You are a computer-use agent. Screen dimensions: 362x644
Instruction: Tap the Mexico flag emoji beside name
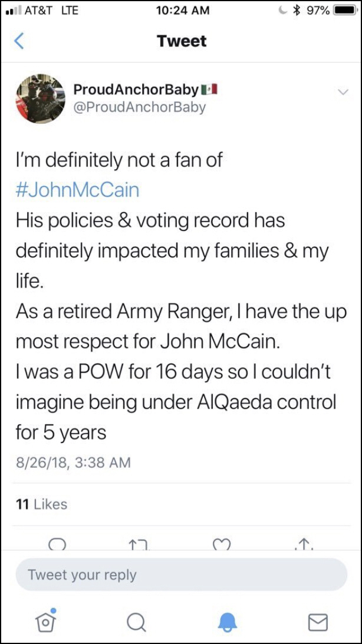click(210, 90)
